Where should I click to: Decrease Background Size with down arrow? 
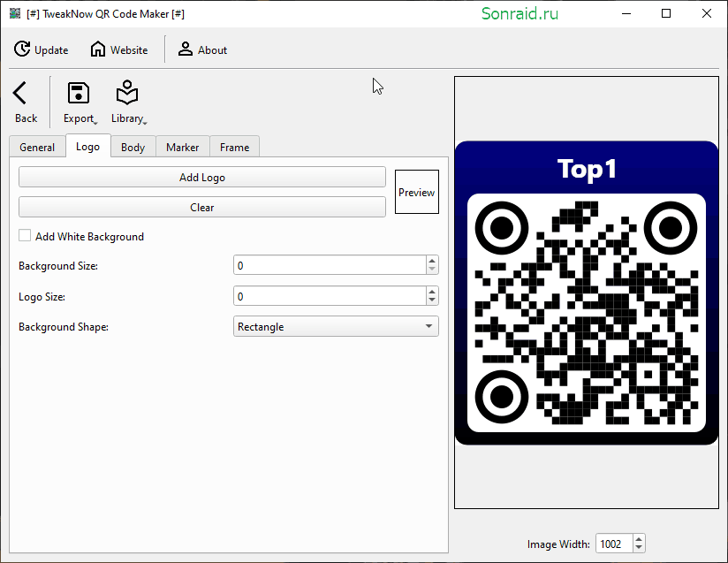coord(432,270)
